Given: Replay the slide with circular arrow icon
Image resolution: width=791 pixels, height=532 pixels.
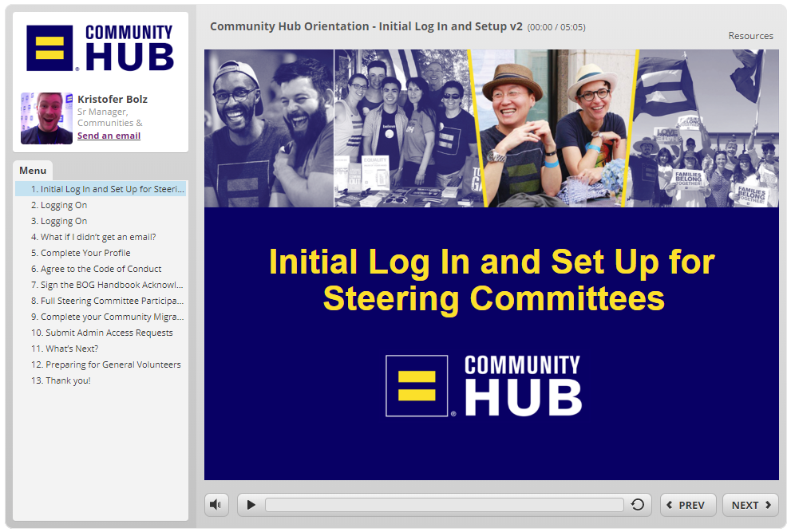Looking at the screenshot, I should 638,505.
